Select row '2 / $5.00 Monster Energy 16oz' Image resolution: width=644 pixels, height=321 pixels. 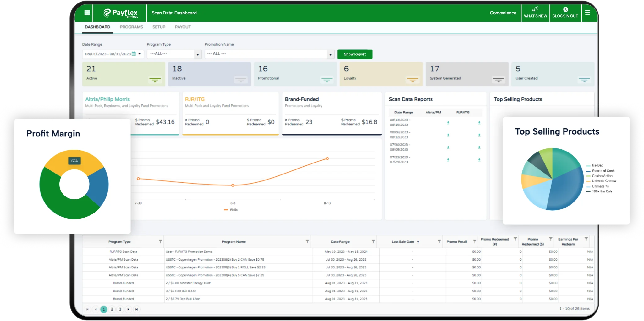[338, 283]
